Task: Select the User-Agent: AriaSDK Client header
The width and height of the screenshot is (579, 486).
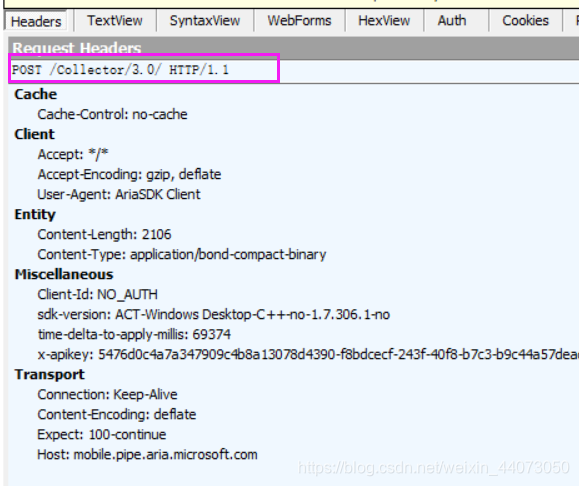Action: coord(119,194)
